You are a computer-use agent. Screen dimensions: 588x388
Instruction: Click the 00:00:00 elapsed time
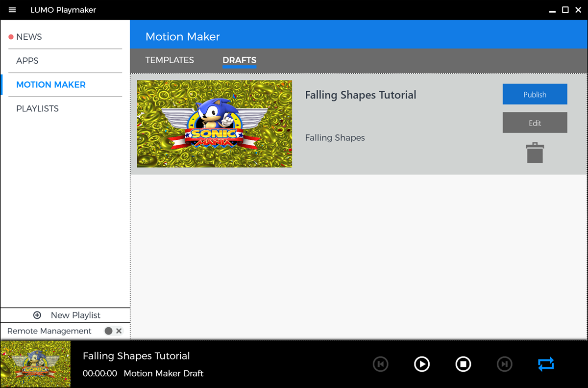[x=100, y=373]
